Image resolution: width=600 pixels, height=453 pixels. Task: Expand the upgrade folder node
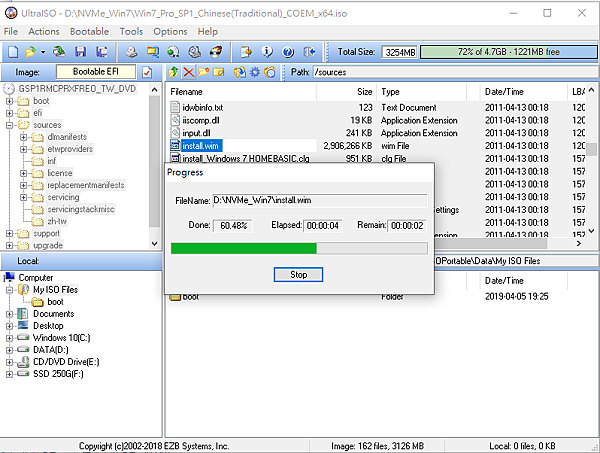point(9,246)
